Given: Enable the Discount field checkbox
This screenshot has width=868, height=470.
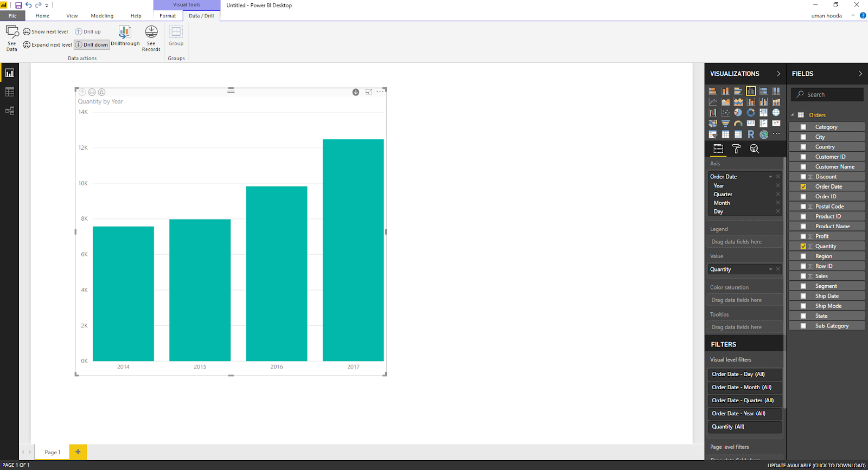Looking at the screenshot, I should click(x=803, y=177).
